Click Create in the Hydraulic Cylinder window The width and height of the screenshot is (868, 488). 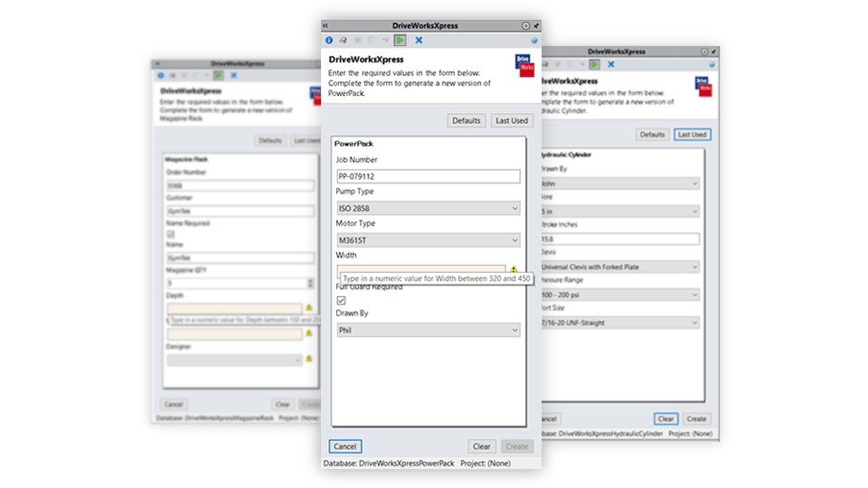pyautogui.click(x=696, y=418)
